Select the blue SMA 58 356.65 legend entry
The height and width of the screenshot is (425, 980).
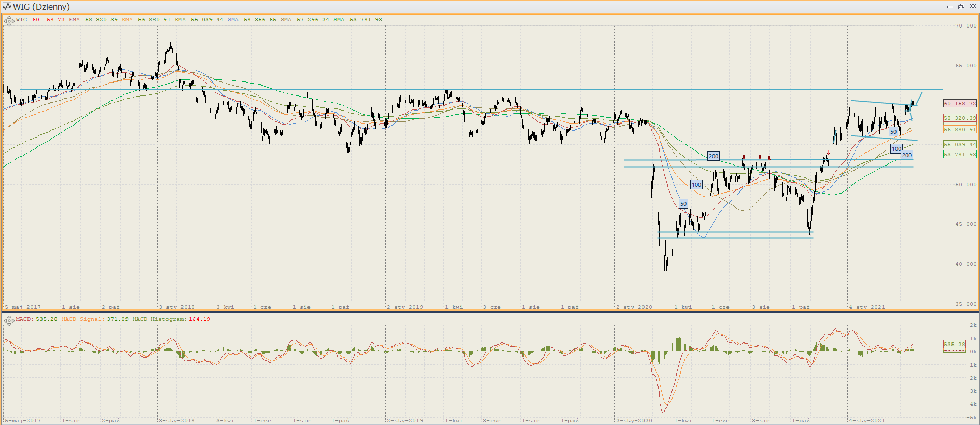[x=252, y=20]
